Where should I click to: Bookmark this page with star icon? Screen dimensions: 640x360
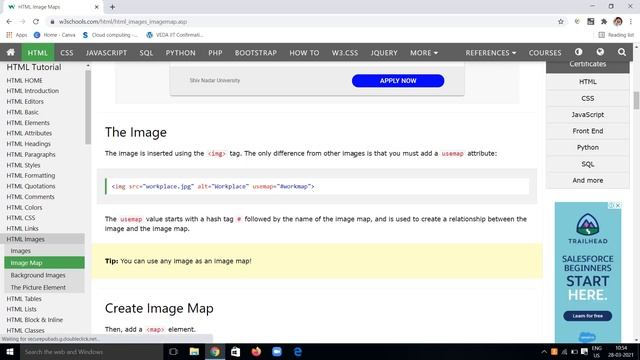pos(561,22)
